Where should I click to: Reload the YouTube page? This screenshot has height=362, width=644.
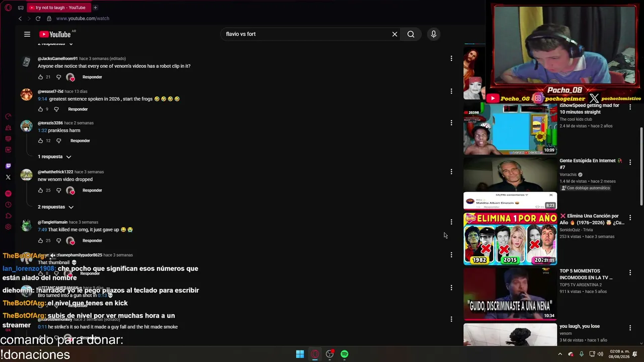[x=38, y=19]
